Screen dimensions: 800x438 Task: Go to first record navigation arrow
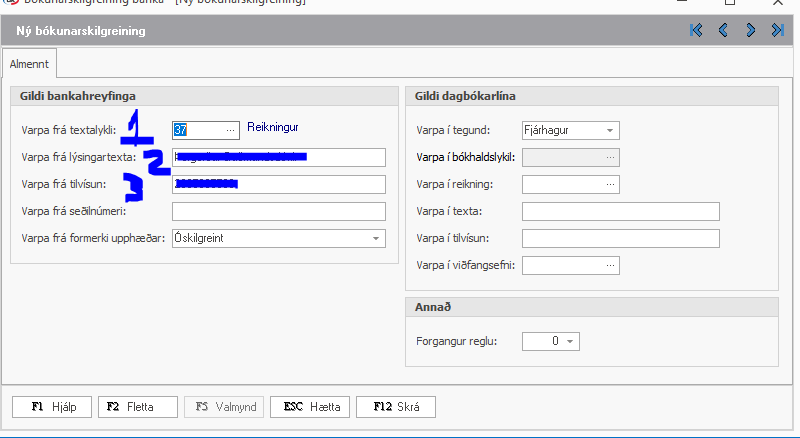click(x=696, y=31)
